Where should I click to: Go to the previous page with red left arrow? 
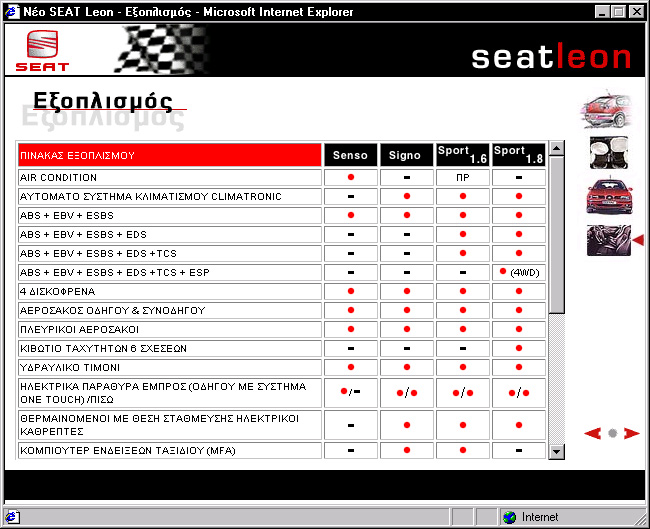[x=592, y=434]
